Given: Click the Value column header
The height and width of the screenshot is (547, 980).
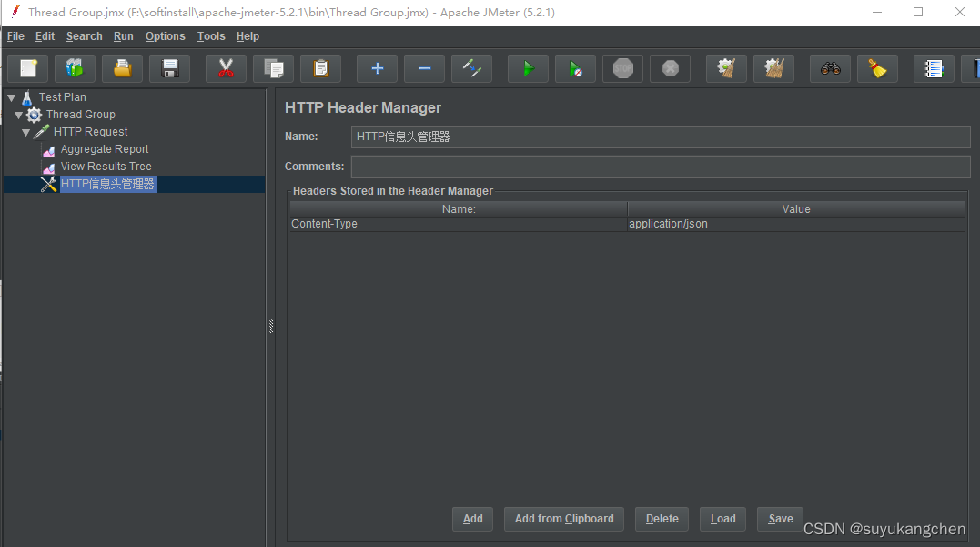Looking at the screenshot, I should (x=795, y=209).
